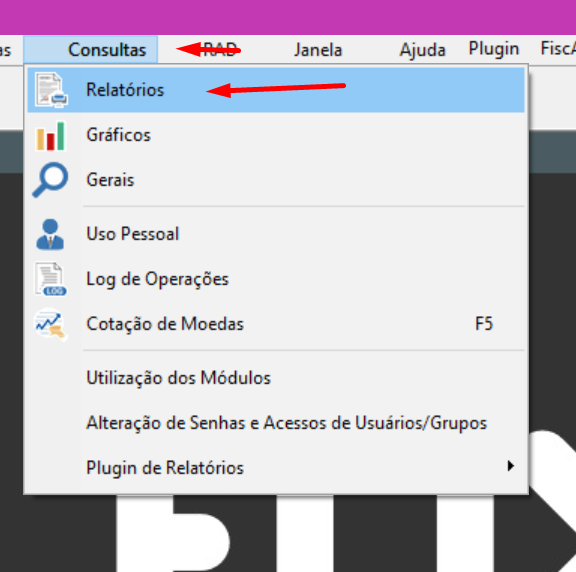Image resolution: width=576 pixels, height=572 pixels.
Task: Click the person Uso Pessoal icon
Action: pos(50,234)
